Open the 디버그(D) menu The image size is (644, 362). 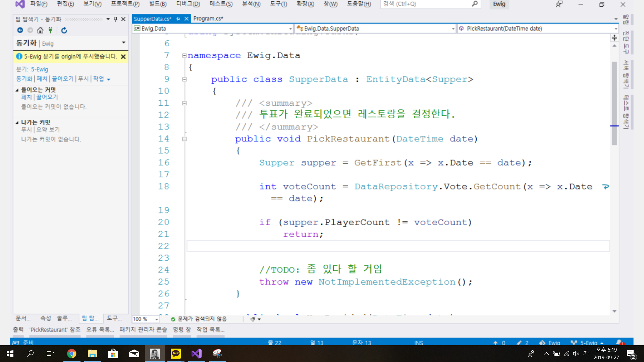[188, 4]
